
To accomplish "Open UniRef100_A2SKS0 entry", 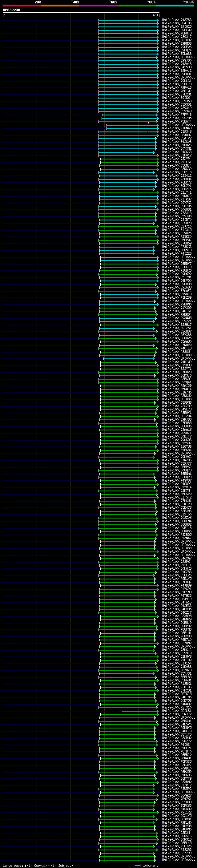I will (177, 237).
